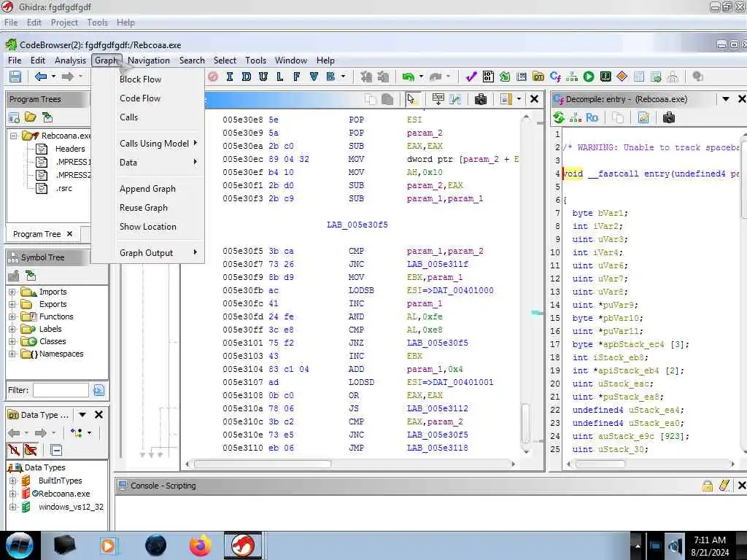Screen dimensions: 747x560
Task: Click the green Undo arrow icon
Action: pos(409,77)
